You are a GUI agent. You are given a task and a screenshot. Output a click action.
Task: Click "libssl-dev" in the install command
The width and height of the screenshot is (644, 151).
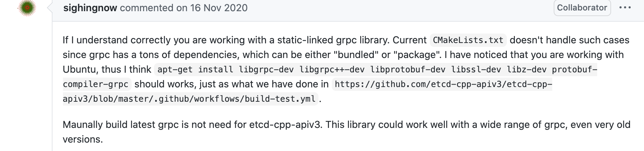tap(476, 70)
